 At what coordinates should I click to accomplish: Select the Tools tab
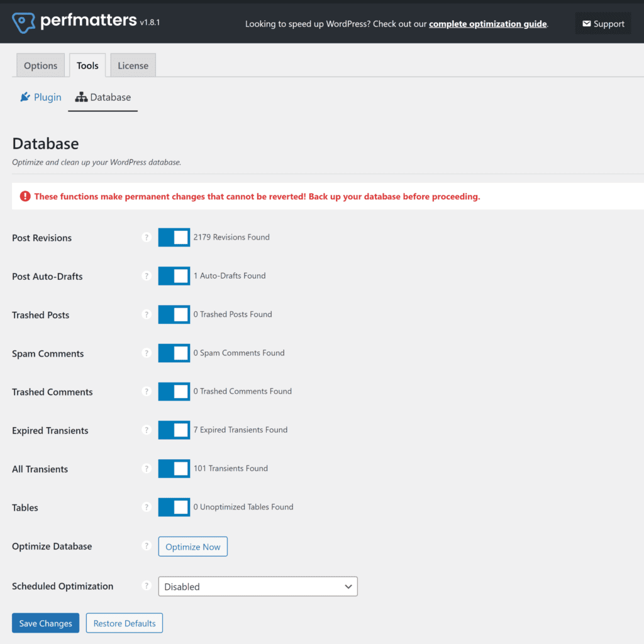tap(87, 65)
